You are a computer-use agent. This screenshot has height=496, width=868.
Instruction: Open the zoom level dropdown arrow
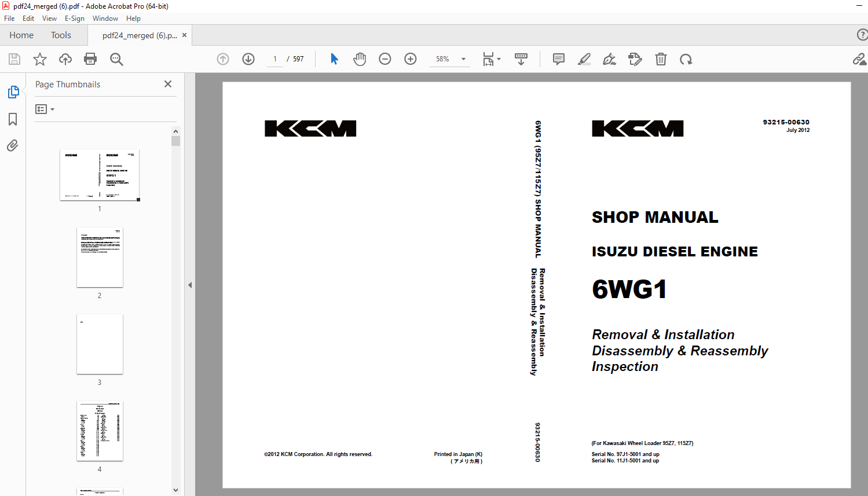tap(463, 59)
